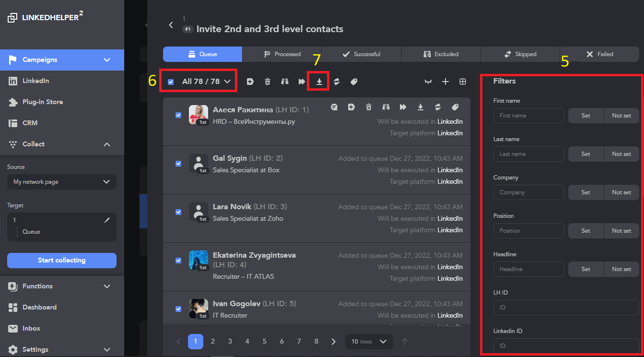Click add-to-list icon on Алеся Ракитина row

pyautogui.click(x=351, y=107)
